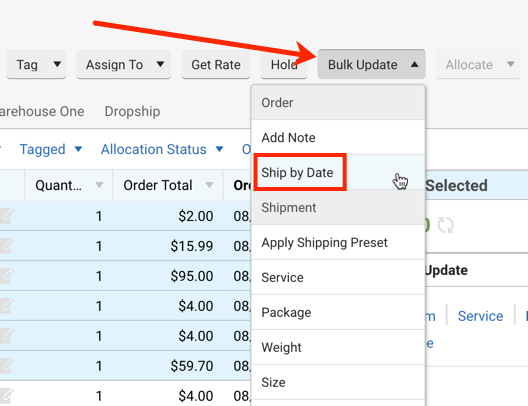Collapse the Bulk Update dropdown
528x406 pixels.
(x=372, y=64)
